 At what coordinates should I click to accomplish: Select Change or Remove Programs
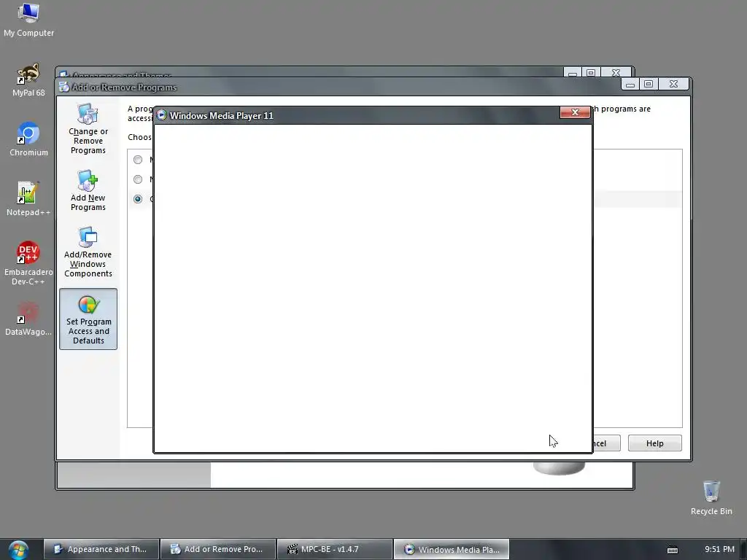(88, 129)
